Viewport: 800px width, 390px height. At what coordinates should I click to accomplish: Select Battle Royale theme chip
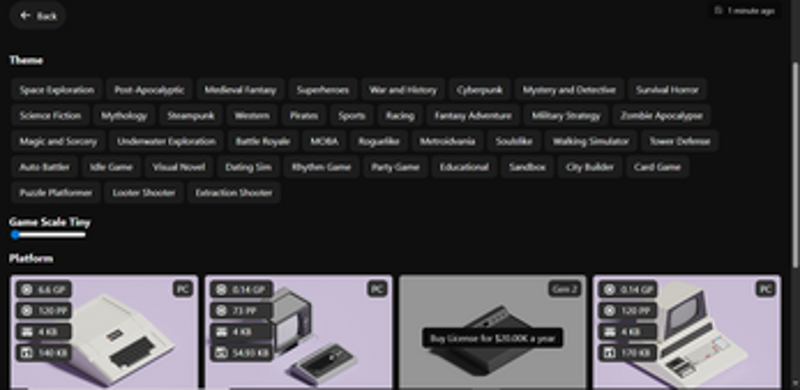[x=263, y=141]
